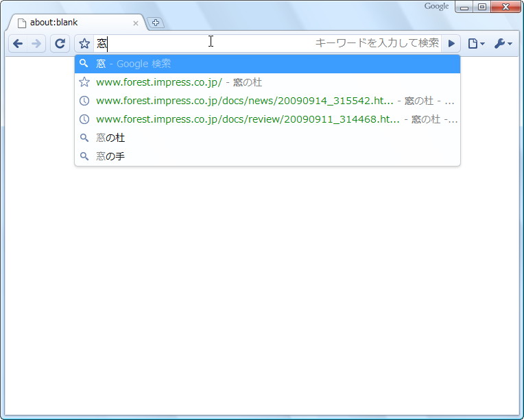524x420 pixels.
Task: Close the browser window
Action: click(505, 7)
